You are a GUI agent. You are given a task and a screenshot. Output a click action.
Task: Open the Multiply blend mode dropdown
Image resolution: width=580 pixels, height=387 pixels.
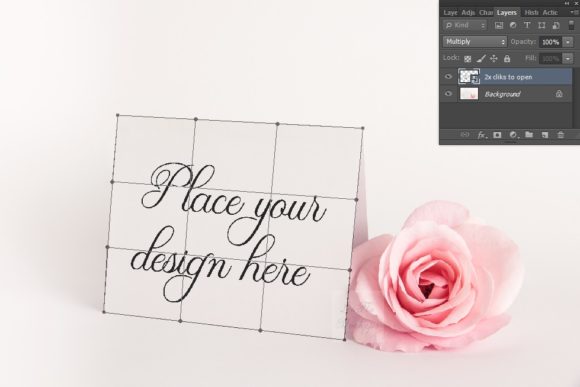[x=475, y=42]
